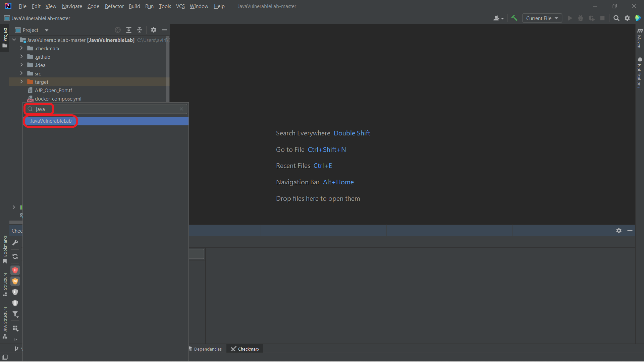Open the Version Control branch icon
The image size is (644, 362).
(16, 349)
